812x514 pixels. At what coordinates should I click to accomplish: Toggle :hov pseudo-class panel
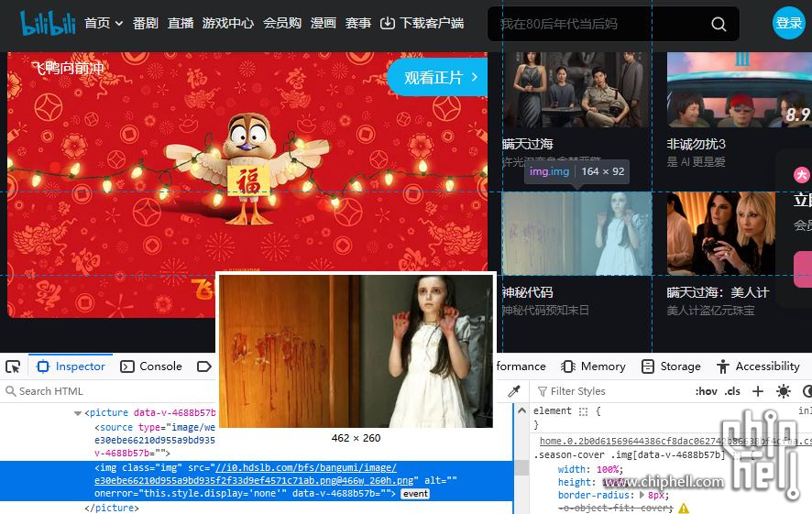707,391
